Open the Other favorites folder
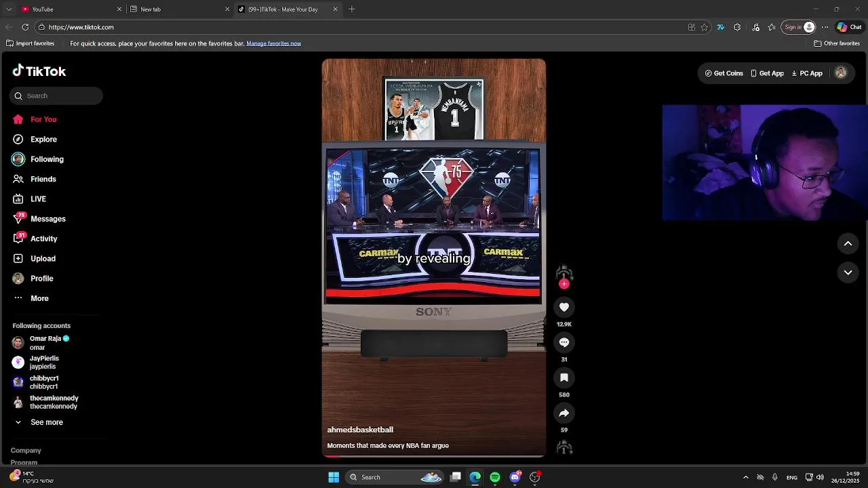The height and width of the screenshot is (488, 868). tap(837, 43)
